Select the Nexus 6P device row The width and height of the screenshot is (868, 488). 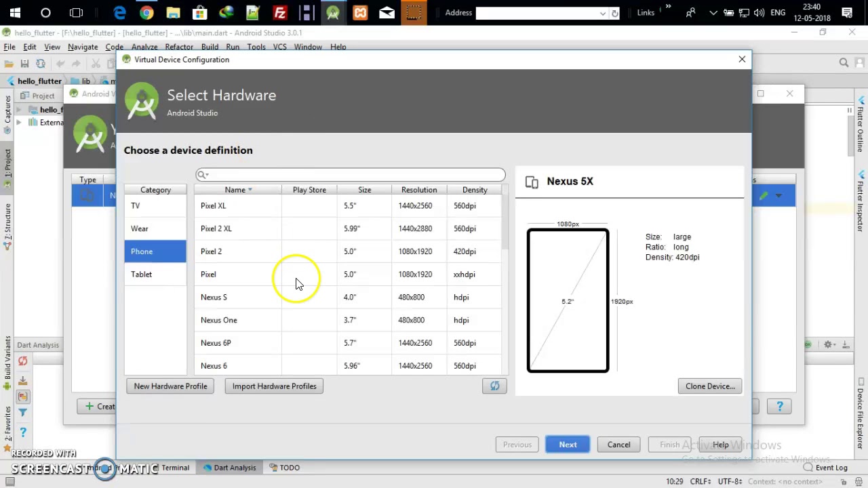[348, 343]
